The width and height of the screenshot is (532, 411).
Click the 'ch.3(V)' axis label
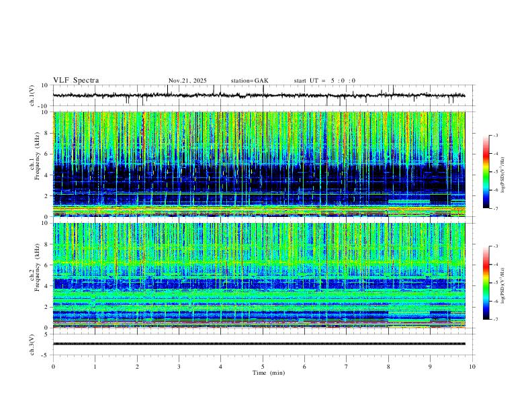click(32, 345)
